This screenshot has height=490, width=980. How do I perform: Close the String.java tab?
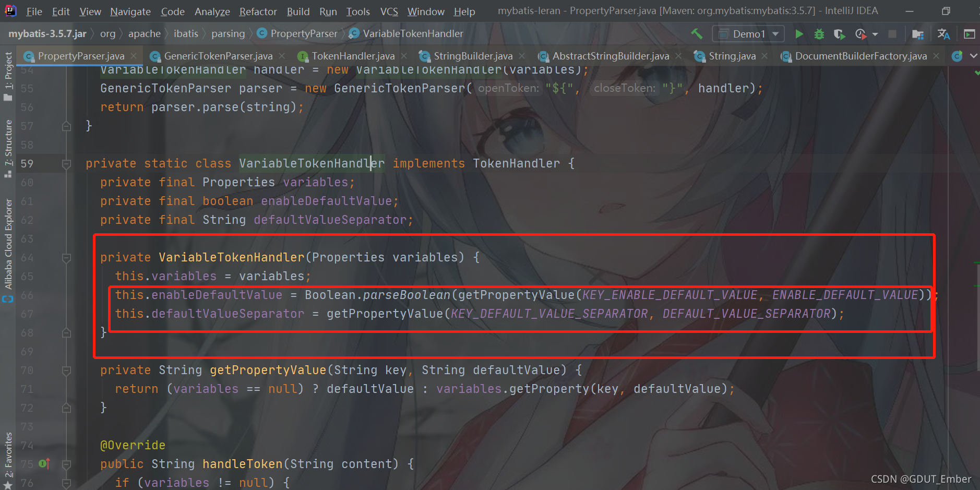(764, 55)
